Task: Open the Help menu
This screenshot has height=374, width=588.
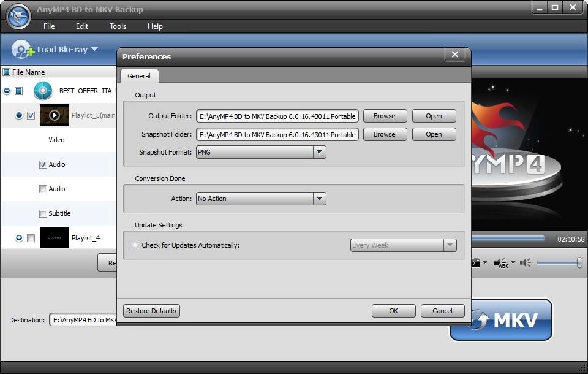Action: 155,26
